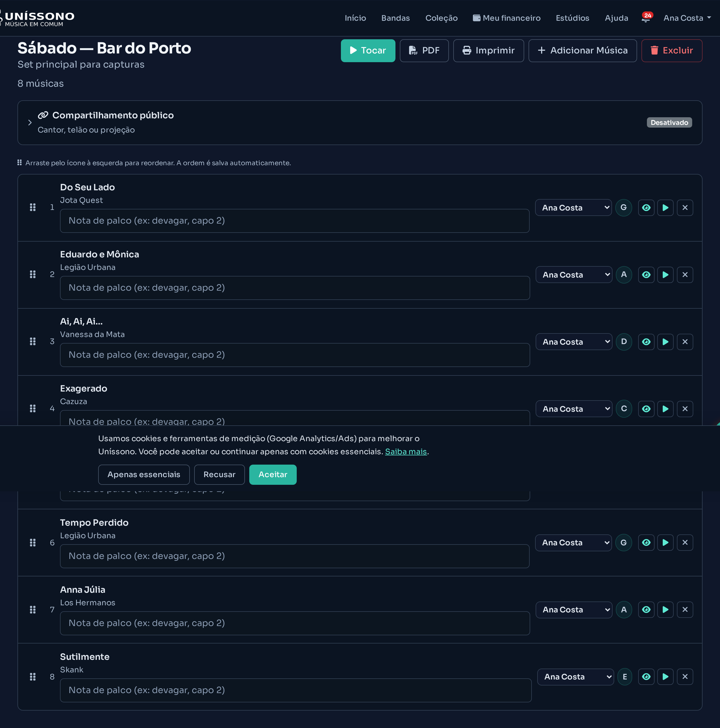Play the song Sutilmente
This screenshot has width=720, height=728.
(665, 677)
